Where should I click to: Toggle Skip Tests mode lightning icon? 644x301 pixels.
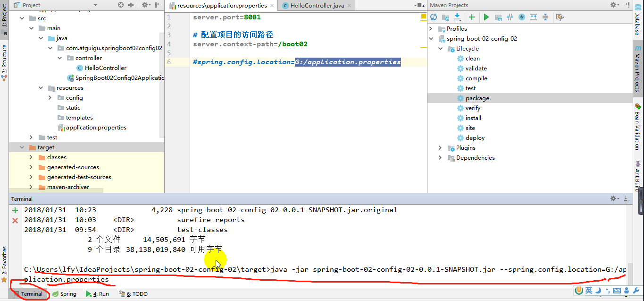click(x=522, y=17)
